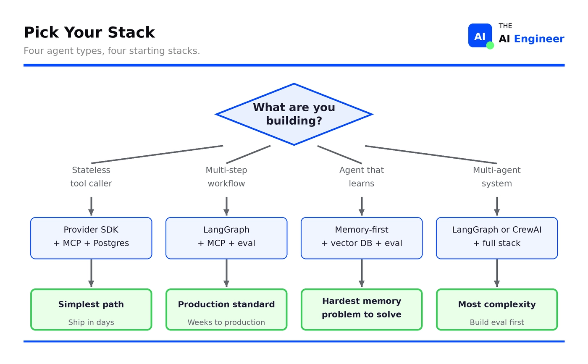
Task: Click the 'Production standard' green box
Action: point(226,309)
